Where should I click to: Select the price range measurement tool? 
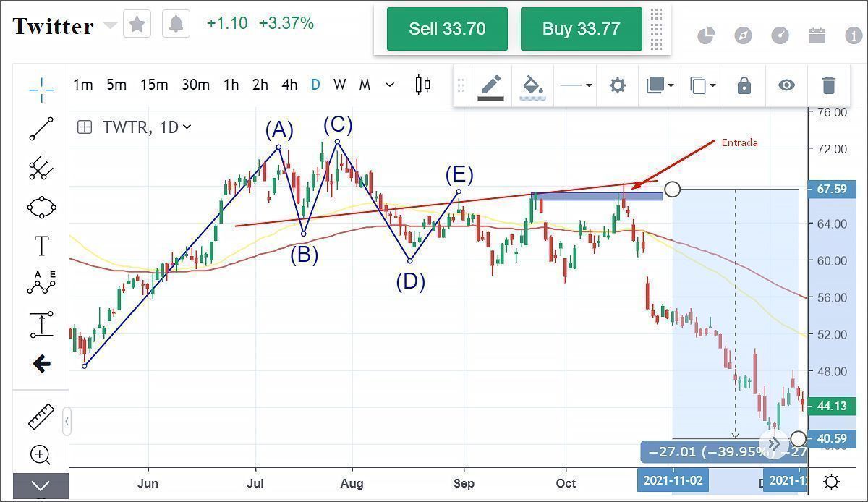(41, 323)
